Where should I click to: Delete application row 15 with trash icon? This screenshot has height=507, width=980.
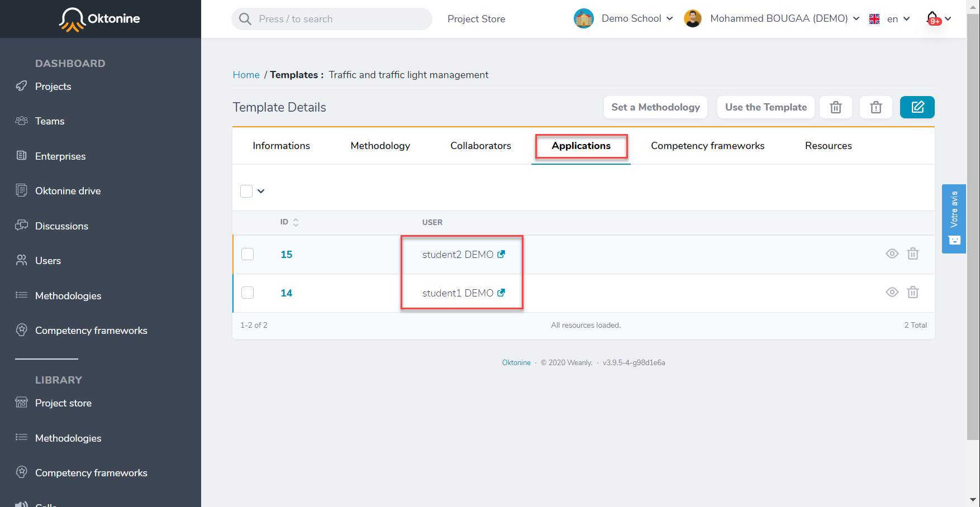click(912, 253)
